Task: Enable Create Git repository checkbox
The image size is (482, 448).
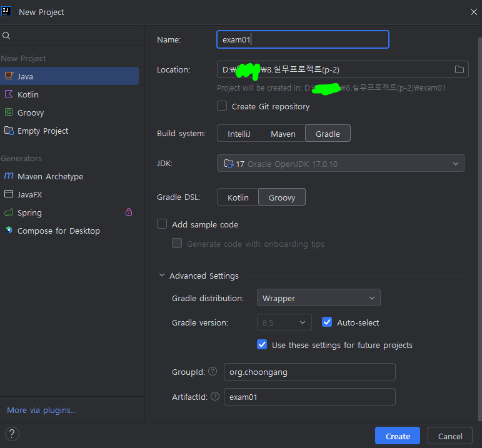Action: tap(222, 106)
